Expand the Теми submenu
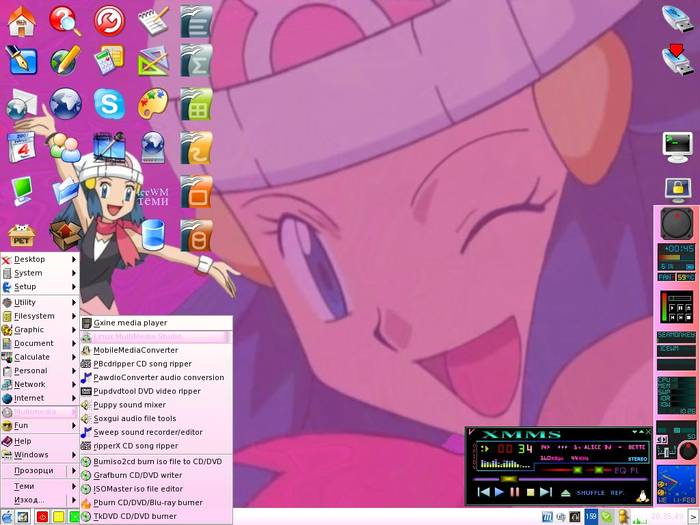Screen dimensions: 700x525 [40, 486]
